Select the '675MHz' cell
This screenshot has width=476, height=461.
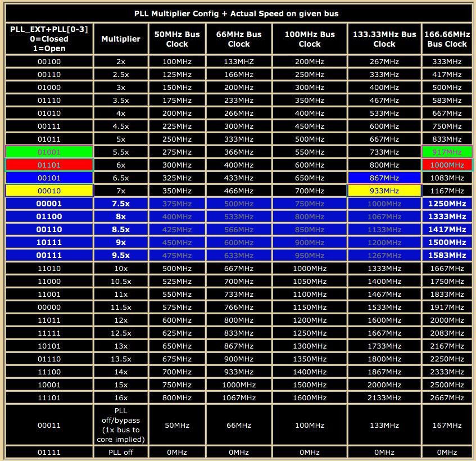177,359
